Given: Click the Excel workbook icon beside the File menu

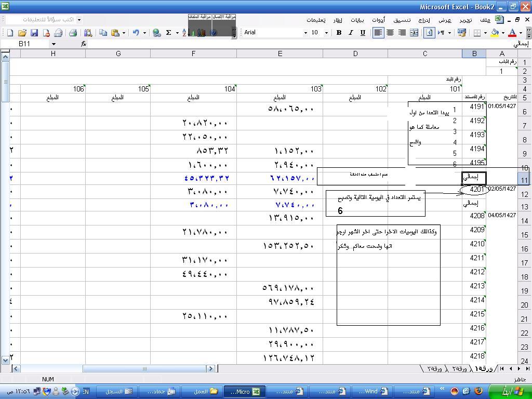Looking at the screenshot, I should [x=499, y=20].
